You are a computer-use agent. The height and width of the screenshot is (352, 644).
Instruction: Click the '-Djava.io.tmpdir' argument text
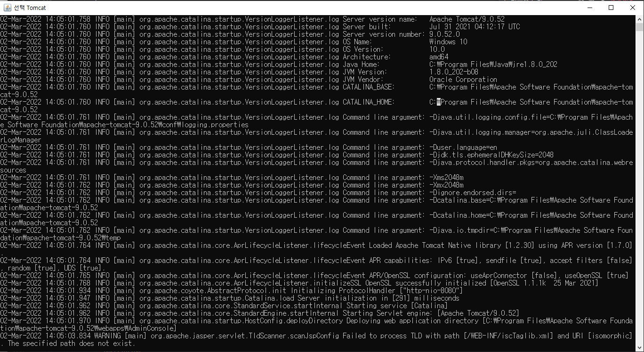click(459, 230)
